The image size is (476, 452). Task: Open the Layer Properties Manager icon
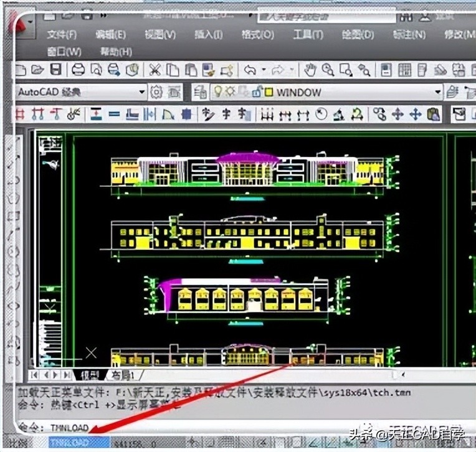tap(200, 92)
